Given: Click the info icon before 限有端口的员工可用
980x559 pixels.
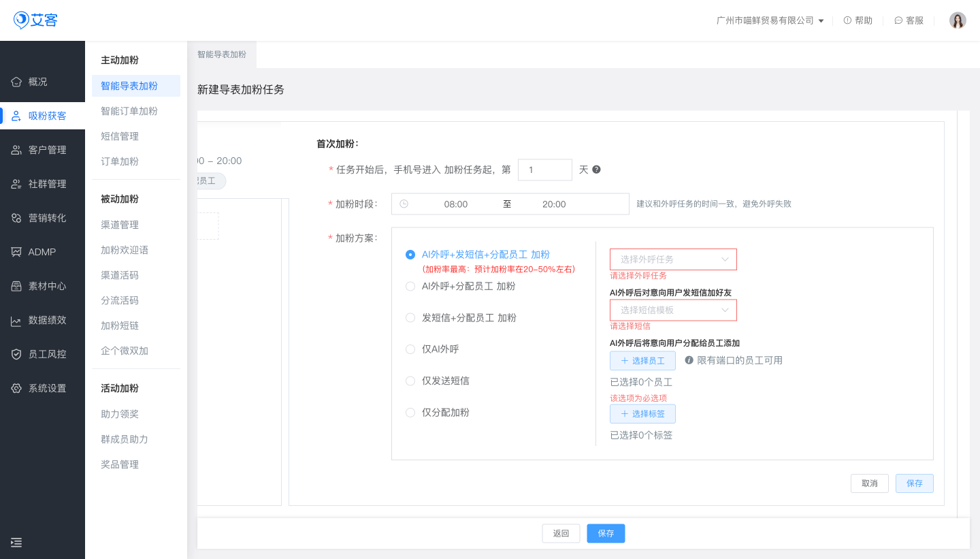Looking at the screenshot, I should [689, 360].
